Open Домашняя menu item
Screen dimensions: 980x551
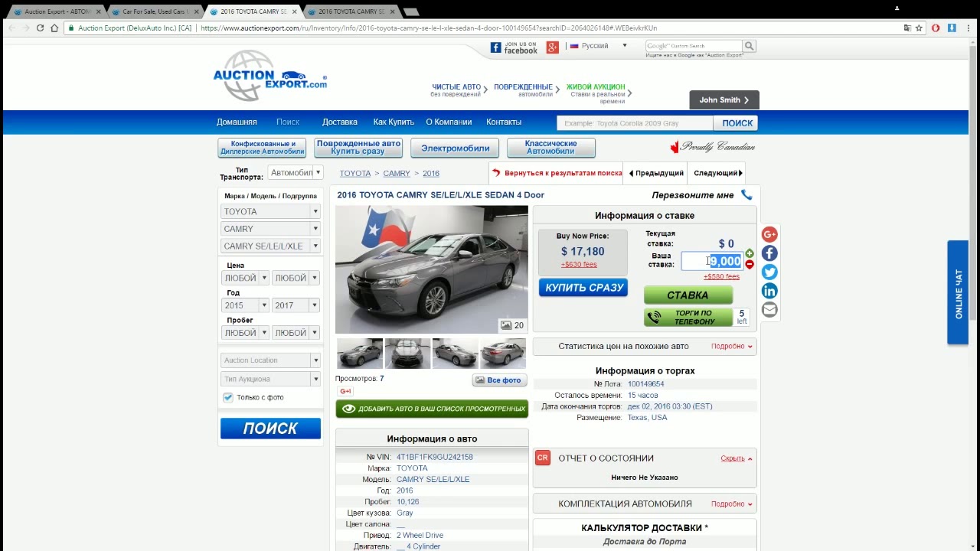pos(237,122)
